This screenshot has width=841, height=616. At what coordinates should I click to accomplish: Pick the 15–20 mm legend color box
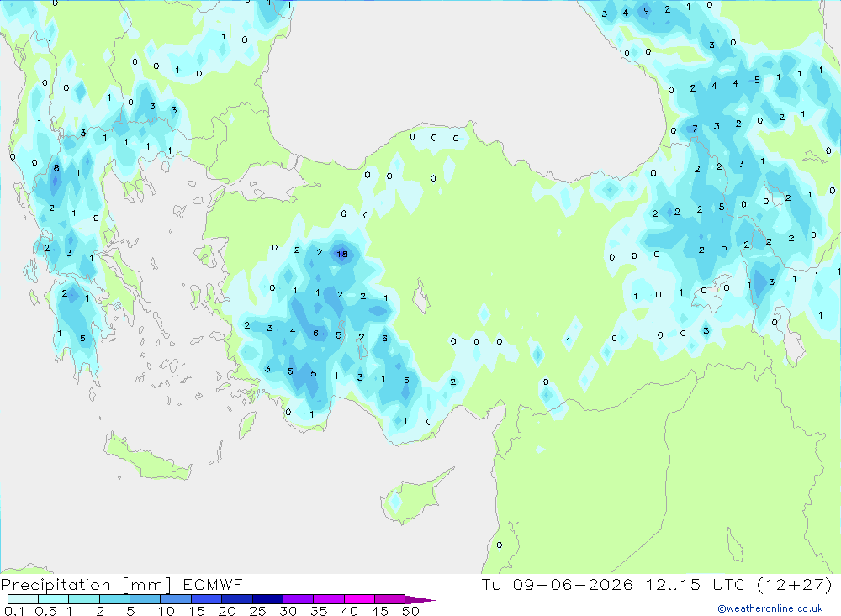(207, 599)
